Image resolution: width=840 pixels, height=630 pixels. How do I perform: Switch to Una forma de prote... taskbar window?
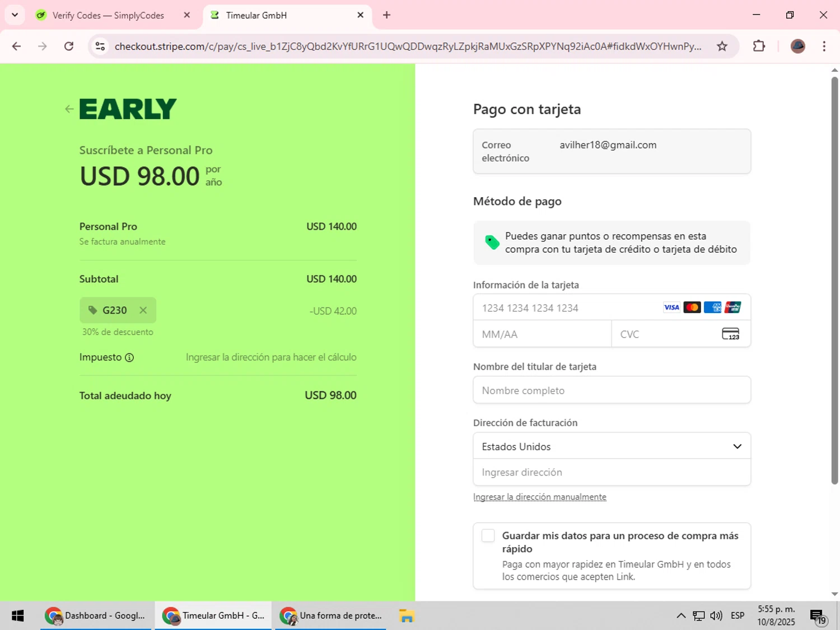pyautogui.click(x=330, y=616)
